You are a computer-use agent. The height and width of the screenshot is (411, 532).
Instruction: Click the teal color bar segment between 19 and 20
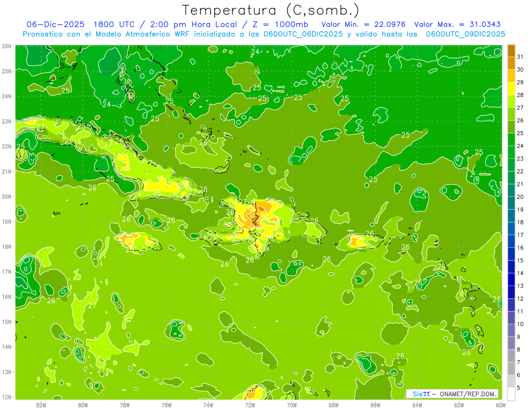[511, 203]
